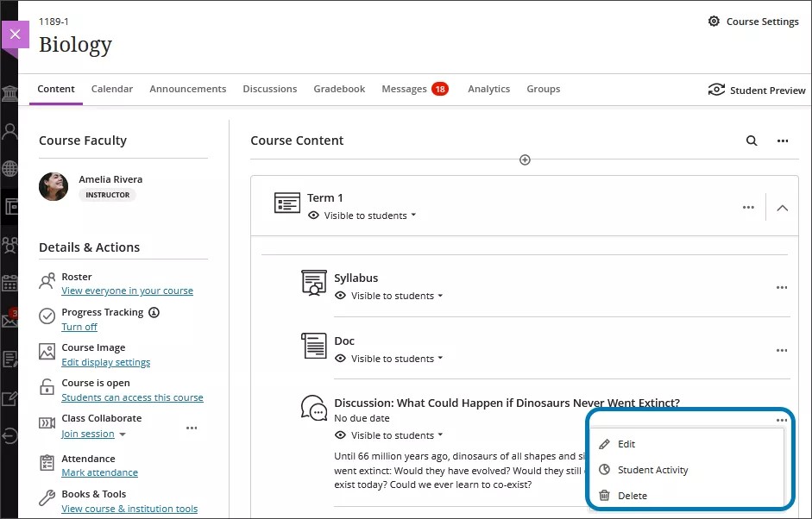Open the Course Content ellipsis menu
Image resolution: width=812 pixels, height=519 pixels.
[783, 140]
